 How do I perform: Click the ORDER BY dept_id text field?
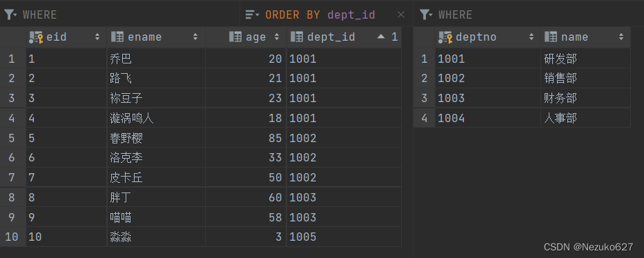320,14
